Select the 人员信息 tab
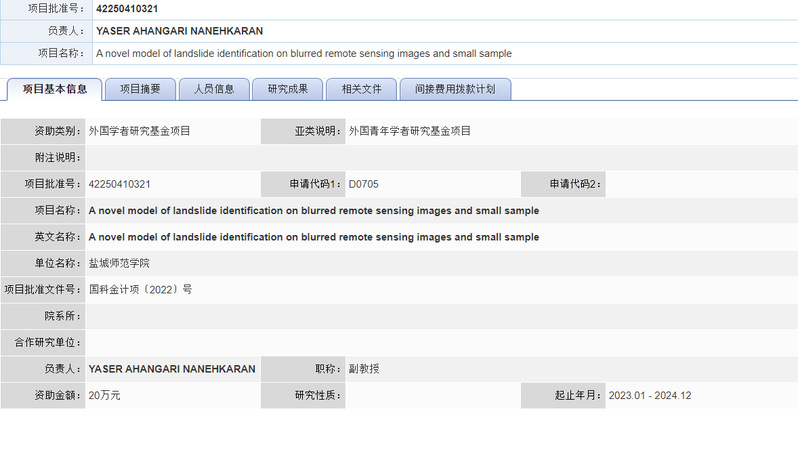Screen dimensions: 798x461 pos(213,89)
